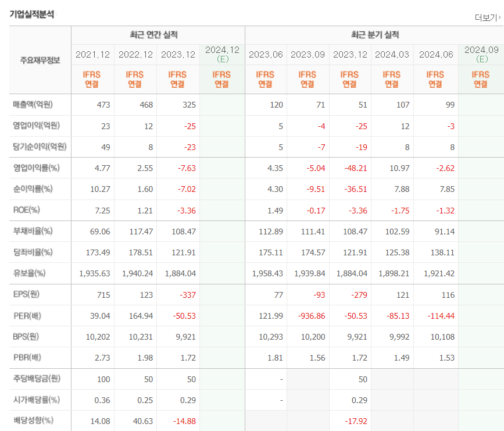The height and width of the screenshot is (431, 504).
Task: Select the 배당성향(%) row label
Action: (33, 421)
